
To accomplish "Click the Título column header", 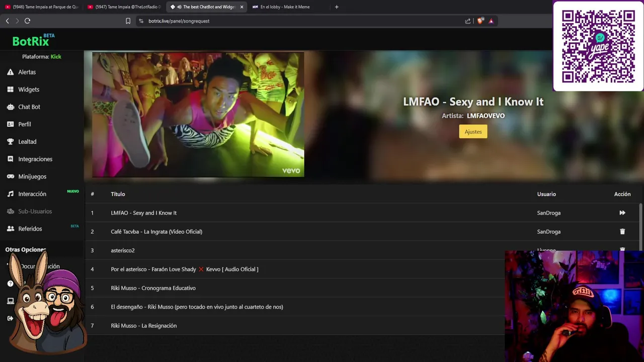I will point(118,194).
